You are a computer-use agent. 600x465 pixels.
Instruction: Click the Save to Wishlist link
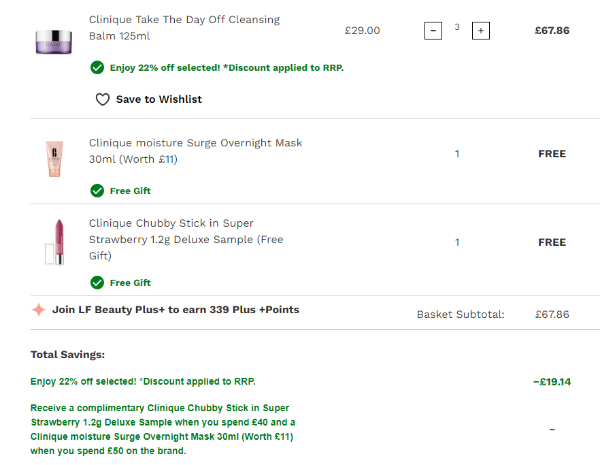pyautogui.click(x=158, y=99)
